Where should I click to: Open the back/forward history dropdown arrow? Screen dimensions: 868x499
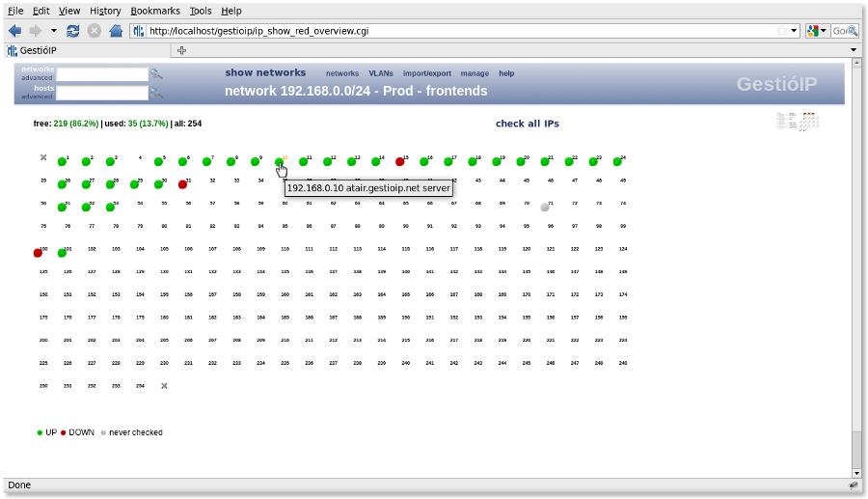point(54,31)
